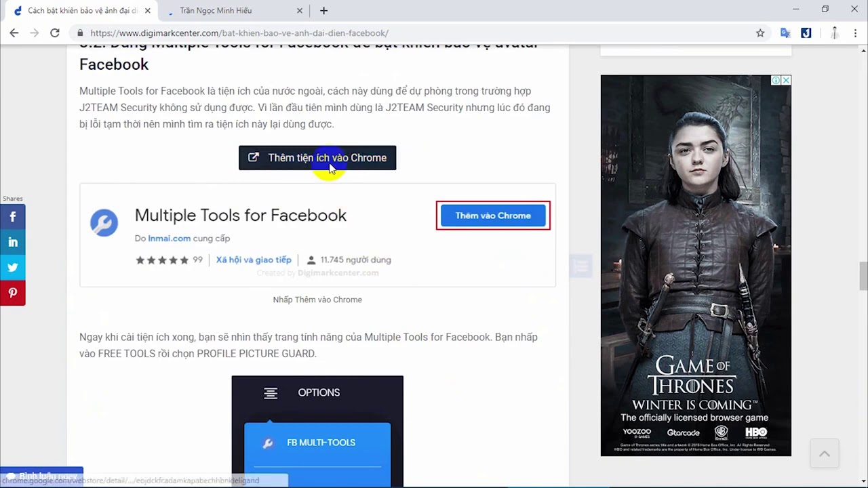Share the article on LinkedIn sidebar icon

[x=13, y=242]
